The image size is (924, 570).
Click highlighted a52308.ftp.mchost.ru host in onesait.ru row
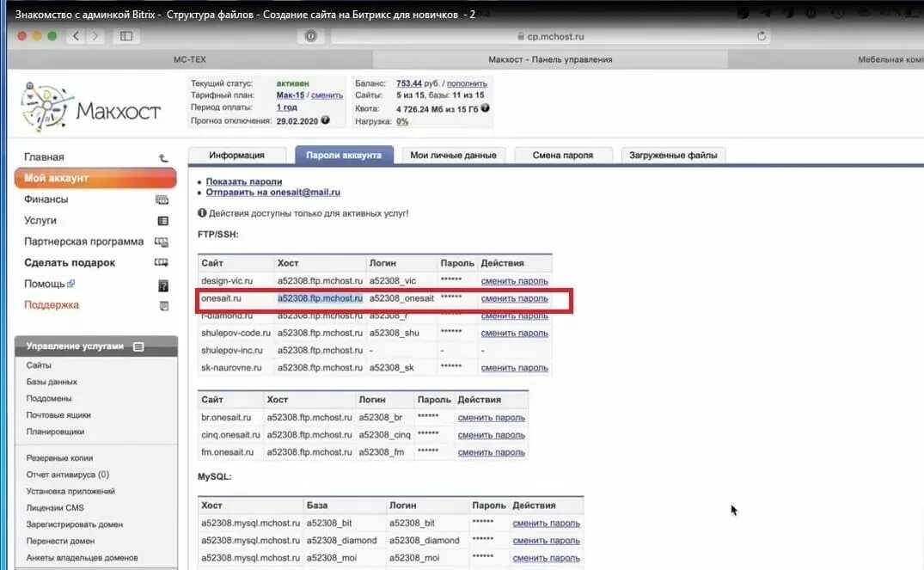(320, 298)
